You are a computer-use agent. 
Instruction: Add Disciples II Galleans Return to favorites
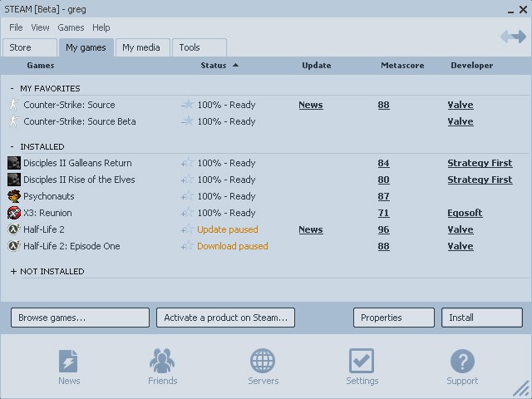point(188,163)
